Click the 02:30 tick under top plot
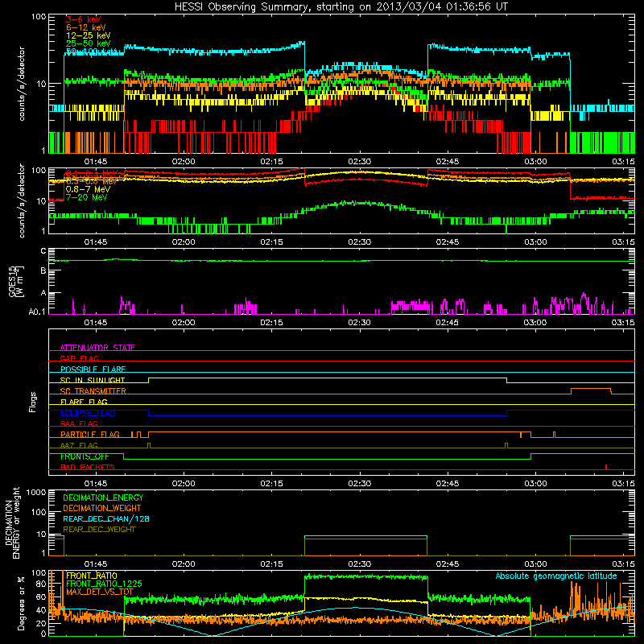Screen dimensions: 644x644 (359, 162)
